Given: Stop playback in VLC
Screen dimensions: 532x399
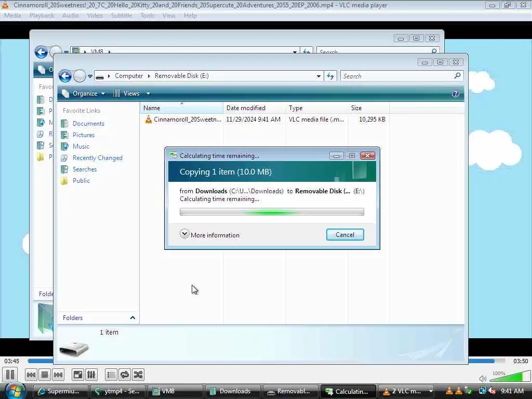Looking at the screenshot, I should click(x=45, y=375).
